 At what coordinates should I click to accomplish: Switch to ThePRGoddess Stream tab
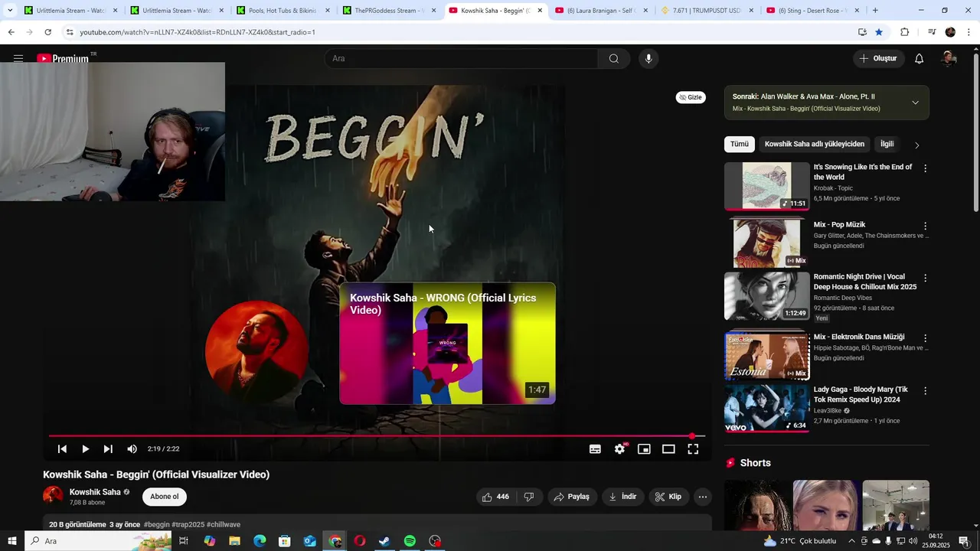point(390,11)
